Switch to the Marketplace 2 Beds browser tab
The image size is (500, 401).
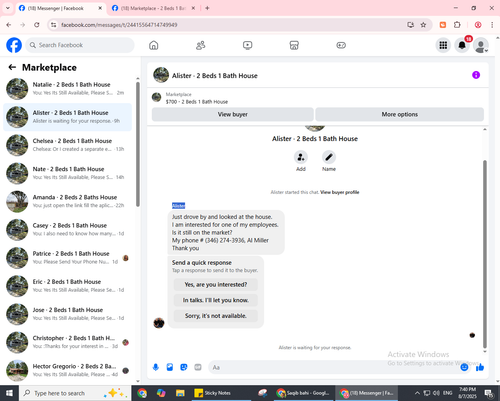coord(153,8)
